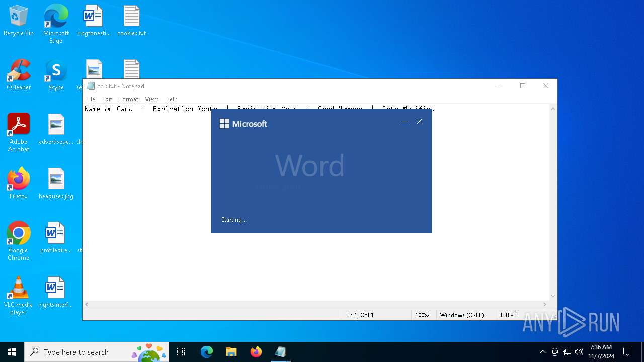Viewport: 644px width, 362px height.
Task: Open the CCleaner desktop shortcut
Action: 19,75
